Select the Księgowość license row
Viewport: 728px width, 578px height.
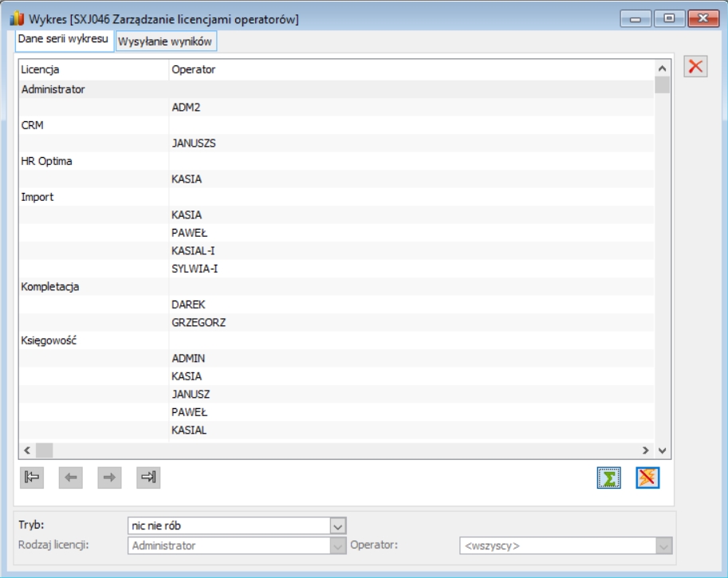tap(336, 340)
